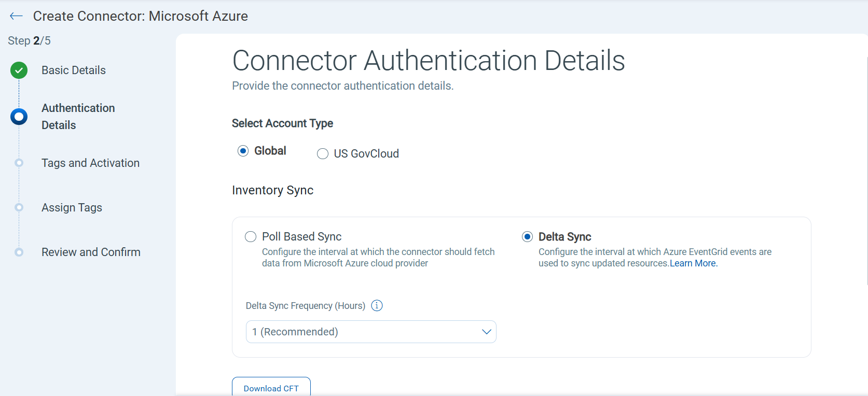Follow the Learn More link
Image resolution: width=868 pixels, height=396 pixels.
point(694,263)
